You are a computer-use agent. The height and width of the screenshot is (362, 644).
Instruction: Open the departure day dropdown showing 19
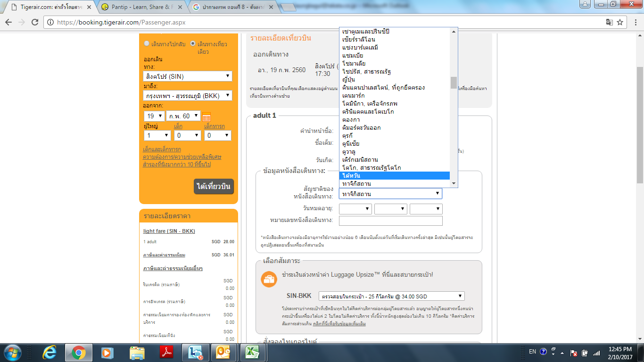(x=154, y=116)
